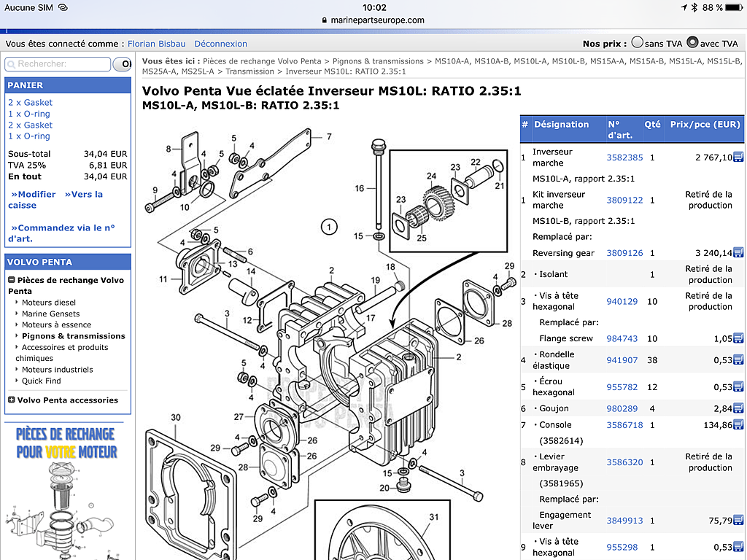Select the sans TVA price option
The width and height of the screenshot is (747, 560).
tap(638, 43)
